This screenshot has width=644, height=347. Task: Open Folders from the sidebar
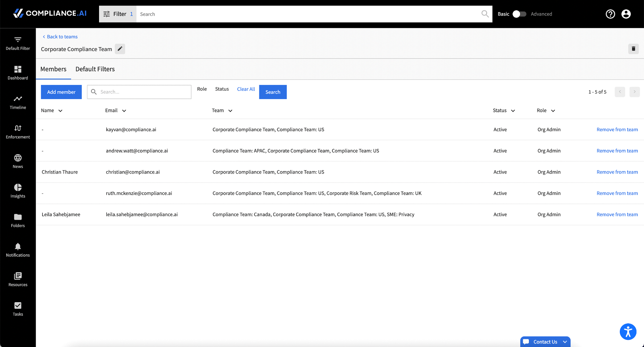18,220
